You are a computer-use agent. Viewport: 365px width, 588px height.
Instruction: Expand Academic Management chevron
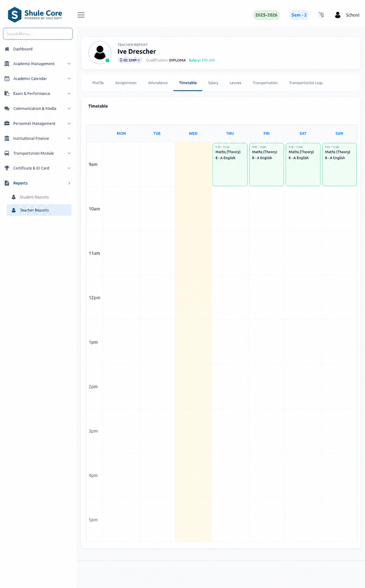tap(69, 64)
